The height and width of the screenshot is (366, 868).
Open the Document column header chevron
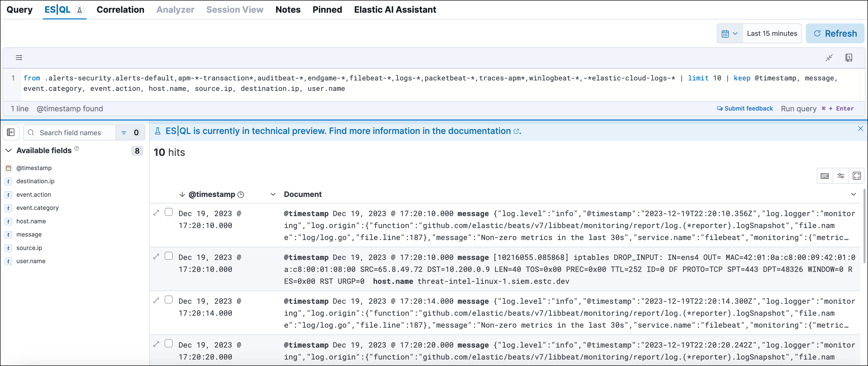pyautogui.click(x=854, y=194)
